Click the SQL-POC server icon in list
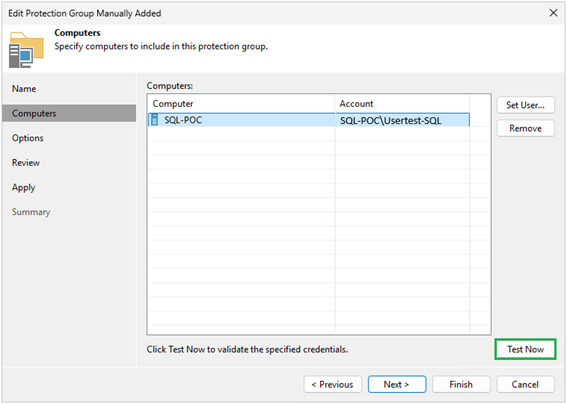This screenshot has height=404, width=567. [x=154, y=120]
